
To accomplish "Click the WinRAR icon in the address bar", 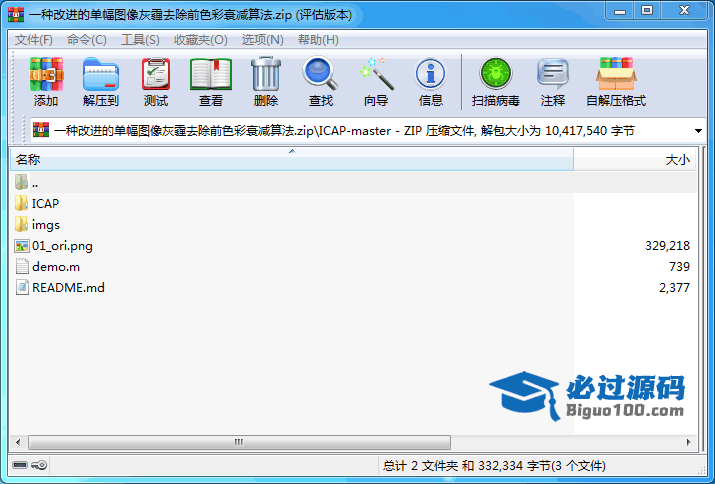I will 41,130.
